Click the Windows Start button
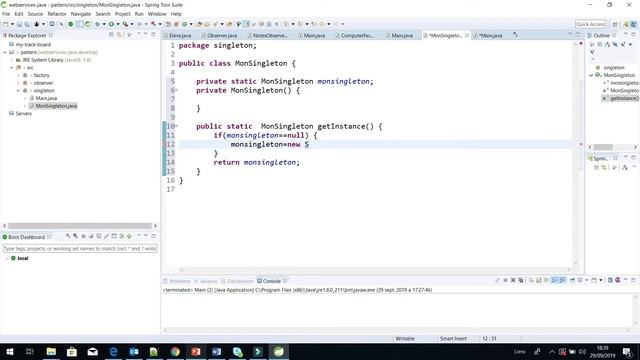 tap(10, 351)
